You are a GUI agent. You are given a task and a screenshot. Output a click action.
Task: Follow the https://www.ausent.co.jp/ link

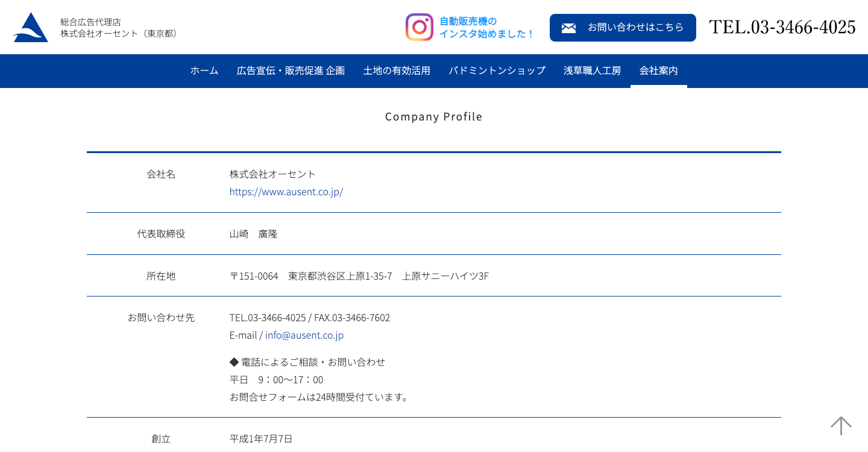click(286, 192)
